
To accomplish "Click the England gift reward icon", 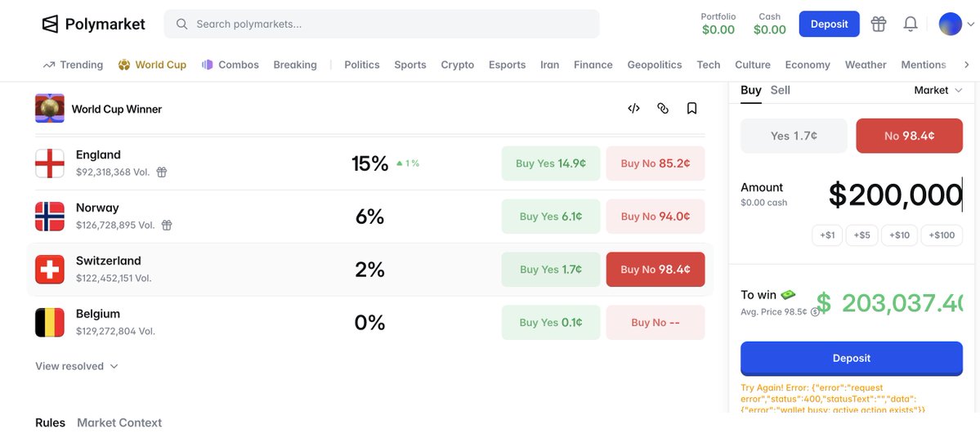I will 161,172.
